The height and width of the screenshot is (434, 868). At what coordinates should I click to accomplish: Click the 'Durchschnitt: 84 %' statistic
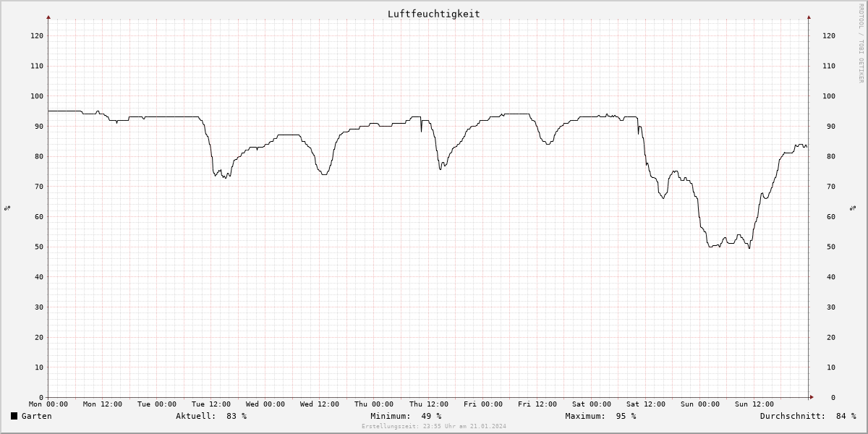(x=808, y=416)
